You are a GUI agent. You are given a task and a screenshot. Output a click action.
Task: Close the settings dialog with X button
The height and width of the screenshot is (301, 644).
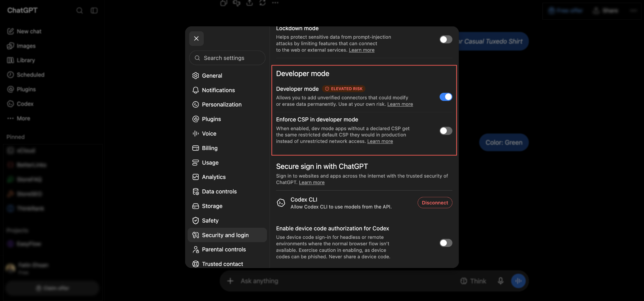click(196, 38)
